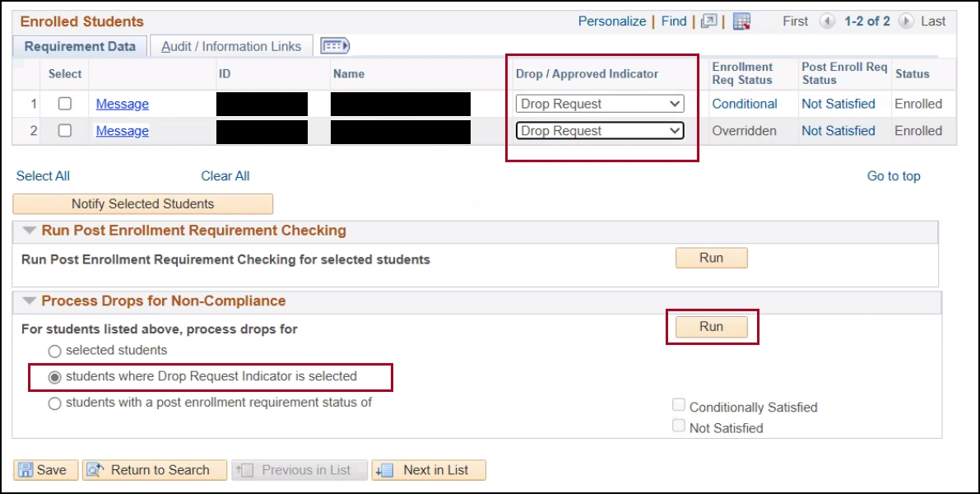
Task: Click Personalize link
Action: pyautogui.click(x=612, y=21)
